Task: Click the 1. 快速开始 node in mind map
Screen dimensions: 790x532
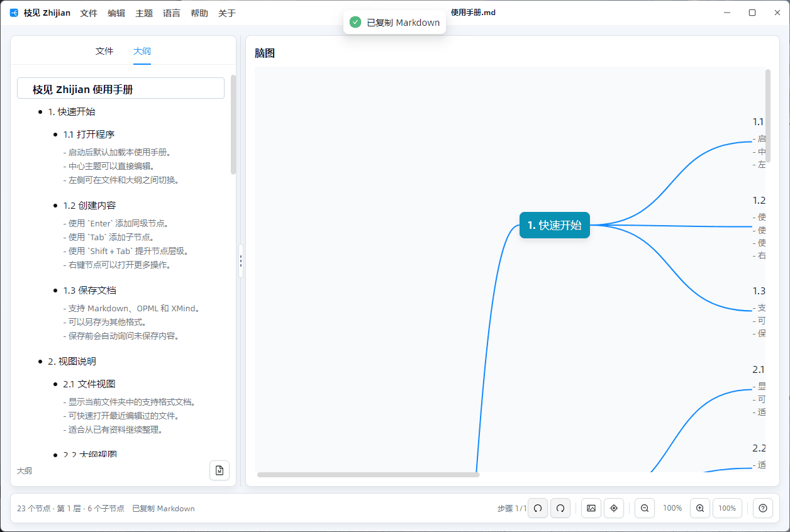Action: [555, 225]
